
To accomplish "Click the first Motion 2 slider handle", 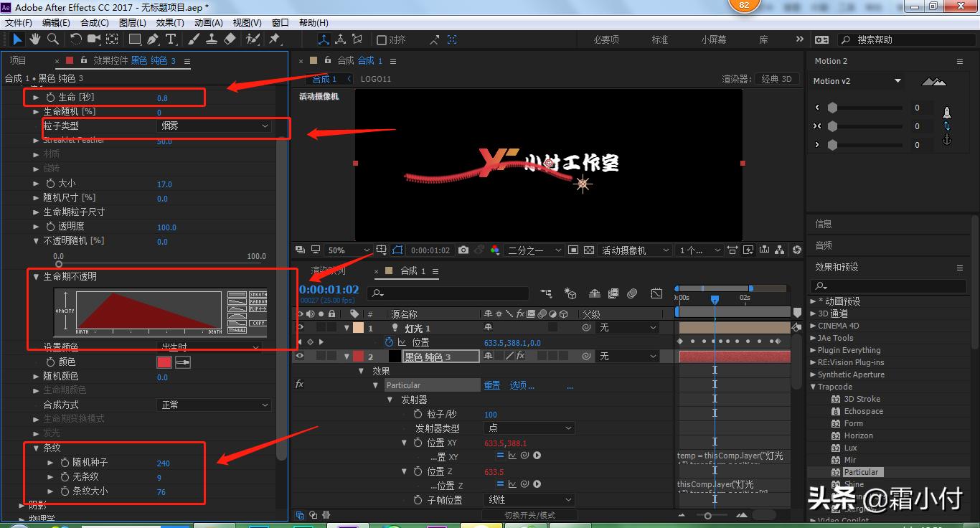I will coord(832,108).
